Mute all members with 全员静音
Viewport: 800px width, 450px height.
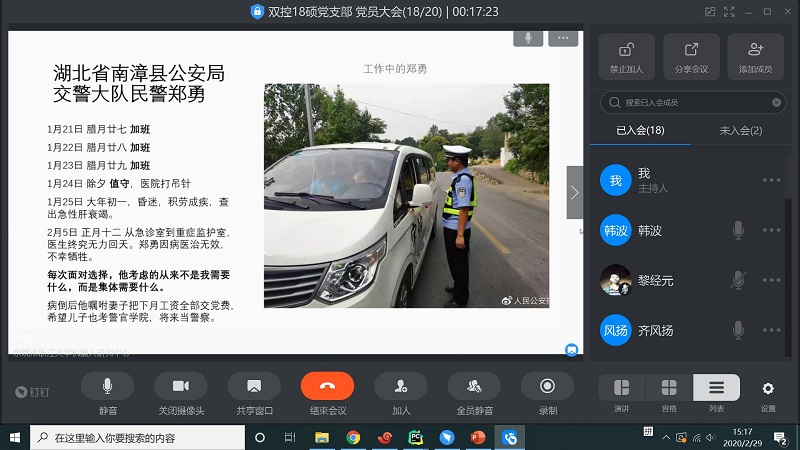pos(474,386)
